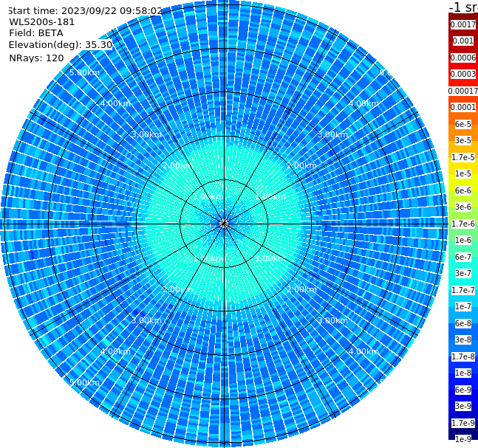Select the WLS200s-181 instrument label
The width and height of the screenshot is (478, 448).
click(x=42, y=22)
